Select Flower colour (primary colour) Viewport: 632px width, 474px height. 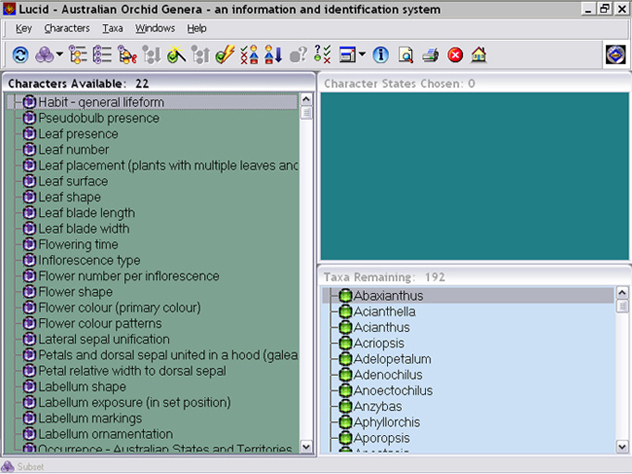119,308
